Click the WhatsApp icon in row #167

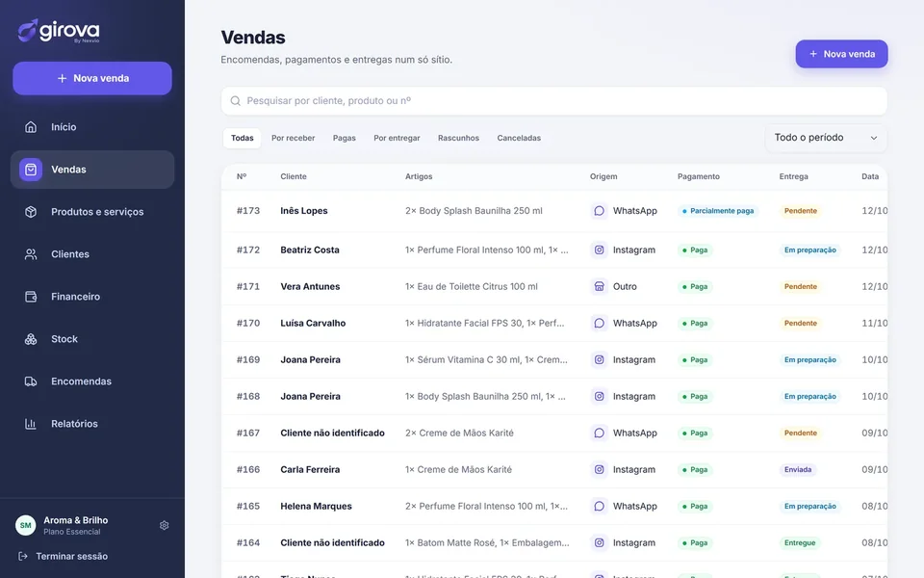coord(600,433)
